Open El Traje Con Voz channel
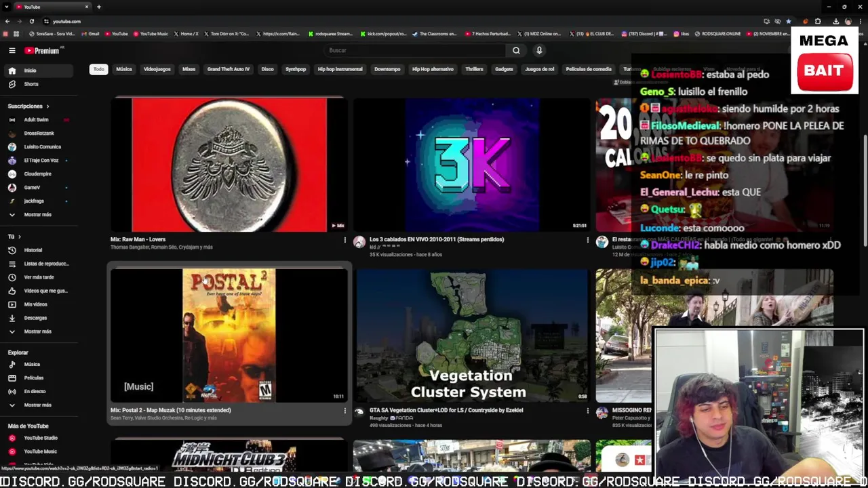868x488 pixels. [39, 161]
